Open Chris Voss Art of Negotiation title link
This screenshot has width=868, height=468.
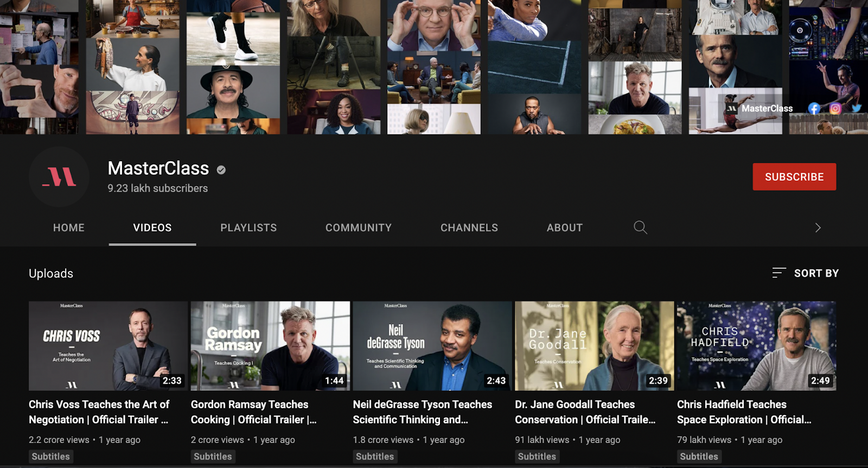point(99,412)
